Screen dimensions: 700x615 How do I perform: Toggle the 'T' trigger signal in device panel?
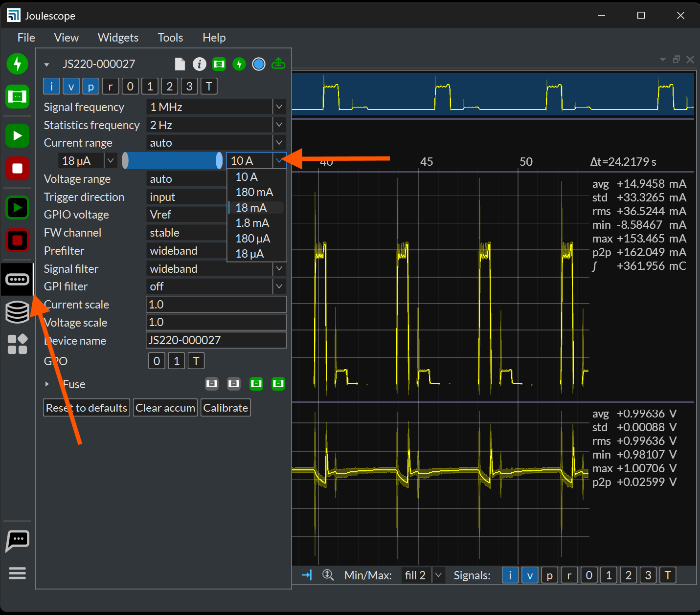(209, 87)
